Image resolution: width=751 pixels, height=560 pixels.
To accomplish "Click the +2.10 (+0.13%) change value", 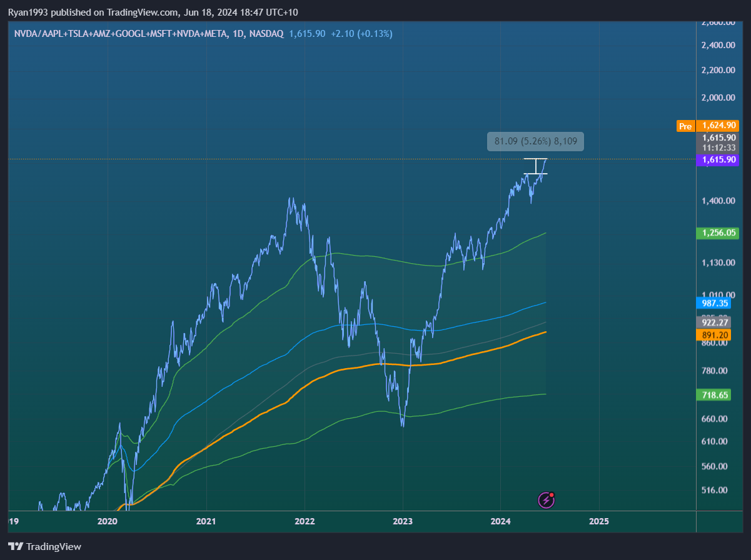I will point(361,34).
